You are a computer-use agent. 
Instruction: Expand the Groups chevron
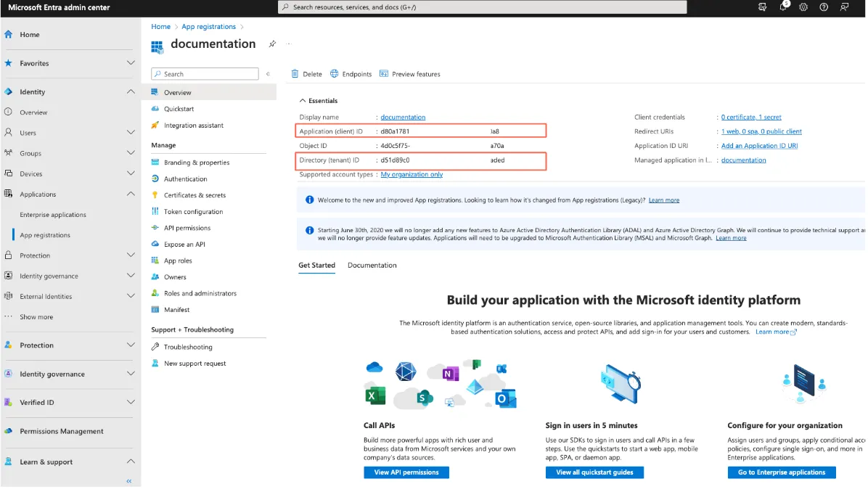click(131, 152)
